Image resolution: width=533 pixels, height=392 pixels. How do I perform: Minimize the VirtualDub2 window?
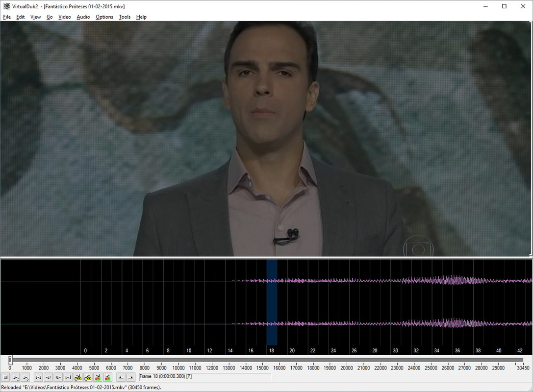[486, 6]
